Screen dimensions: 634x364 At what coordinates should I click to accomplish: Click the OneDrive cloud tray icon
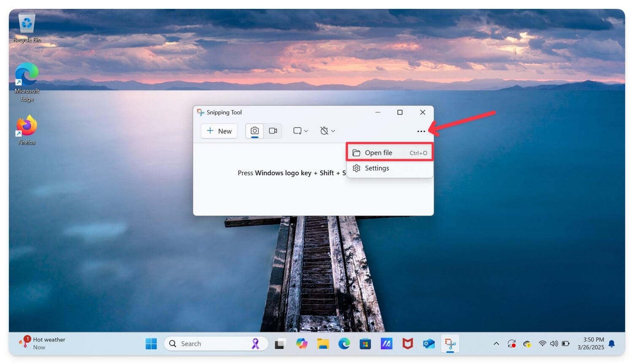point(527,344)
